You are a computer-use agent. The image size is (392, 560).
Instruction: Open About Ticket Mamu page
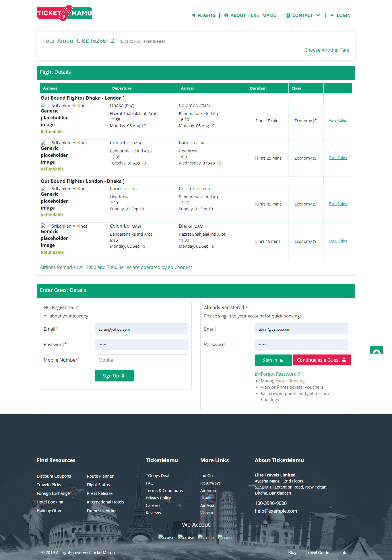point(253,15)
